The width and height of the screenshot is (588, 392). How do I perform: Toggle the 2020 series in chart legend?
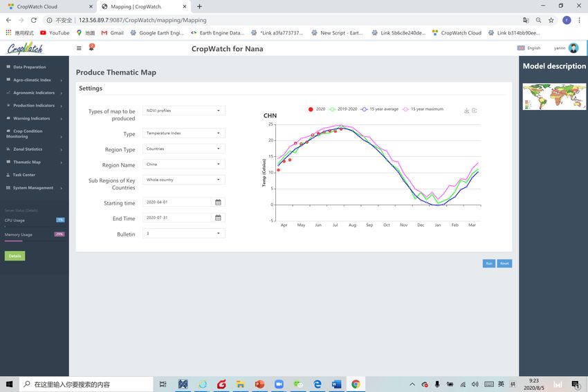pos(317,109)
